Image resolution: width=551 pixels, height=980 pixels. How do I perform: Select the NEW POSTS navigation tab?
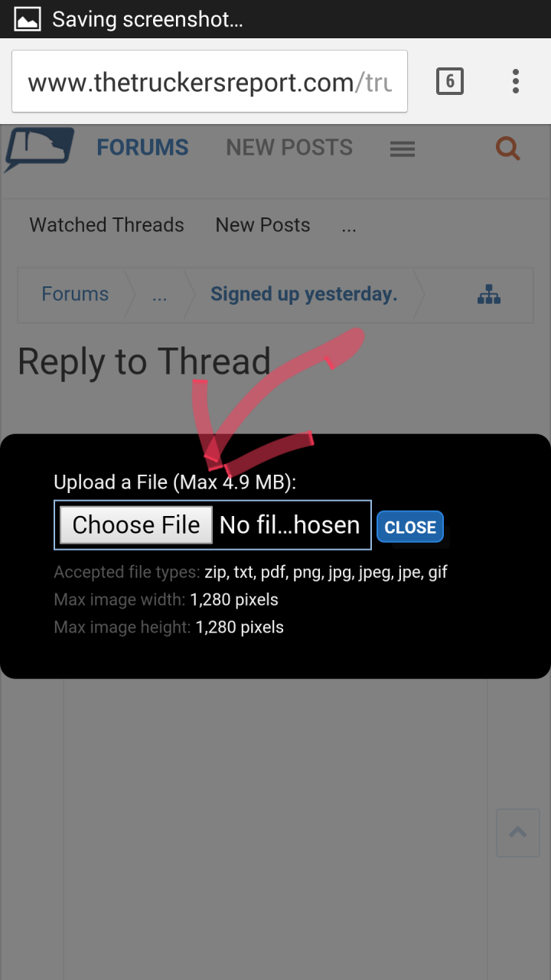click(289, 148)
